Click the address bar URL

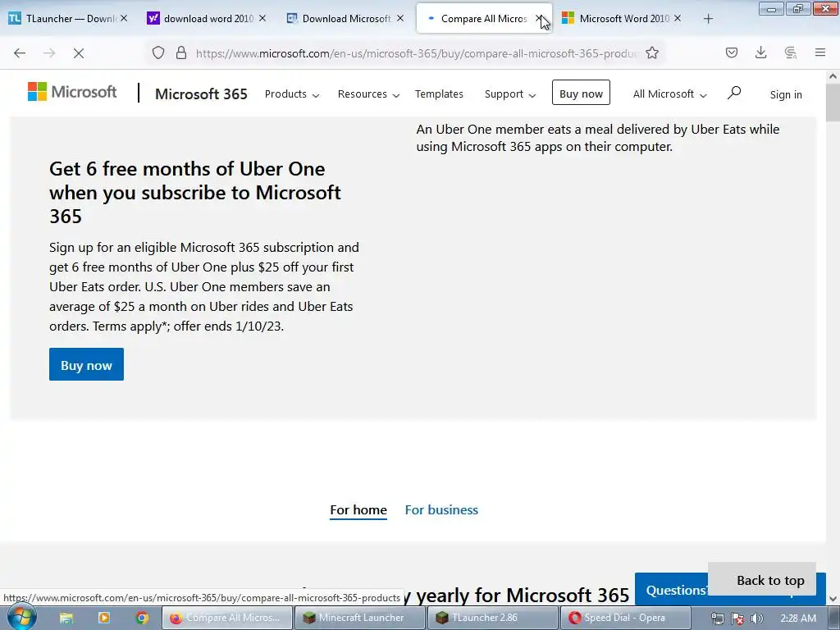417,53
